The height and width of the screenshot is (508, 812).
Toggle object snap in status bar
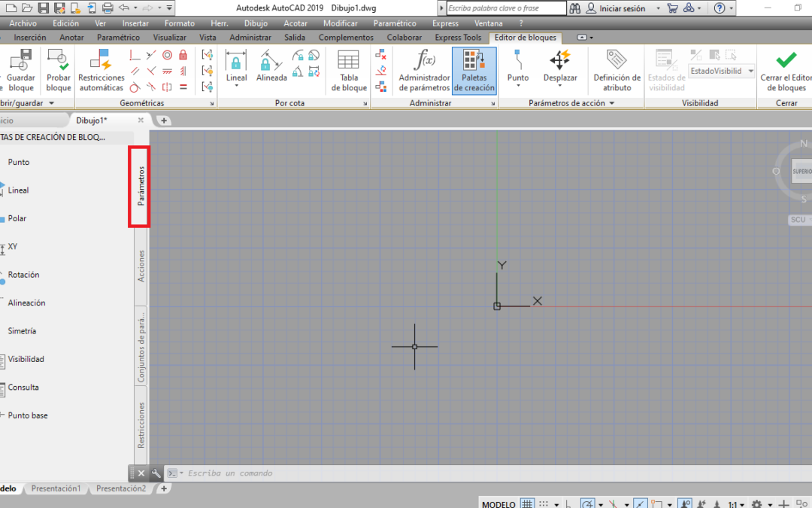pyautogui.click(x=656, y=503)
